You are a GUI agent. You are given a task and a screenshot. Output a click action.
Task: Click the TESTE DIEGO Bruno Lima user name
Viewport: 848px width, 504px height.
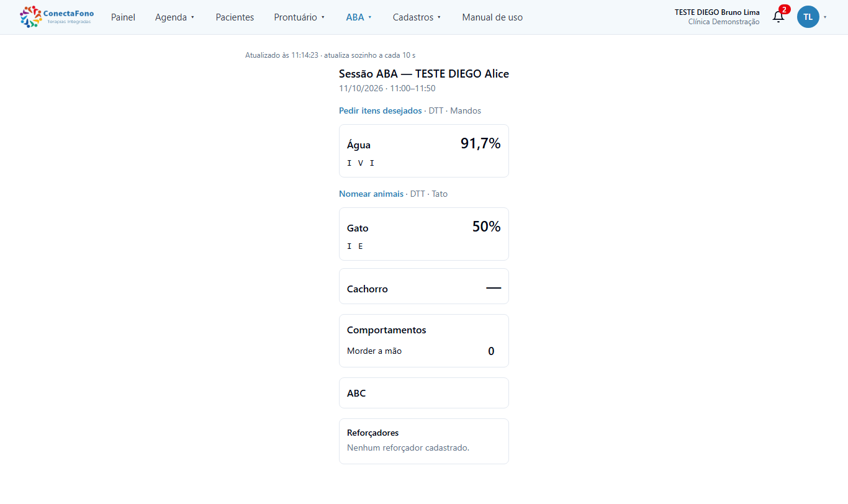pos(717,12)
